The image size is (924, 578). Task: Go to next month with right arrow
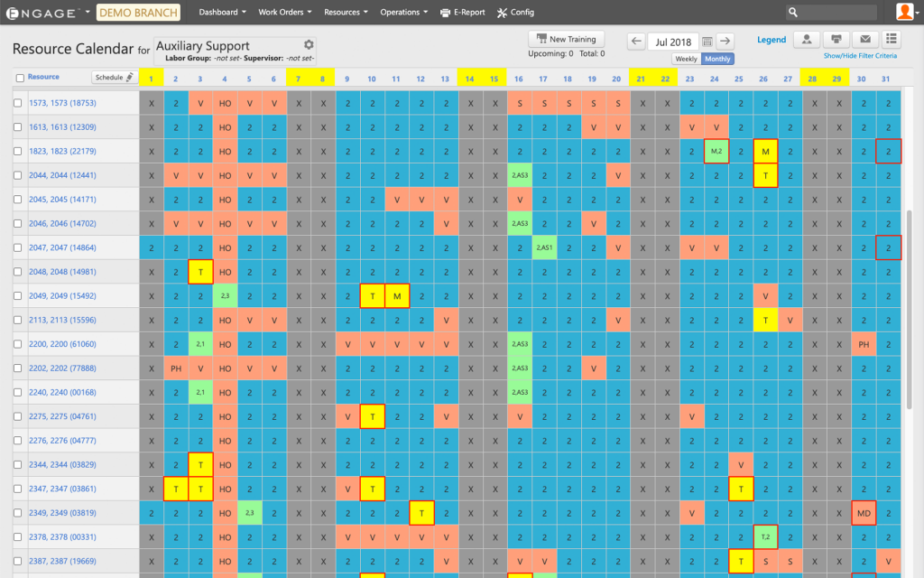pos(725,42)
